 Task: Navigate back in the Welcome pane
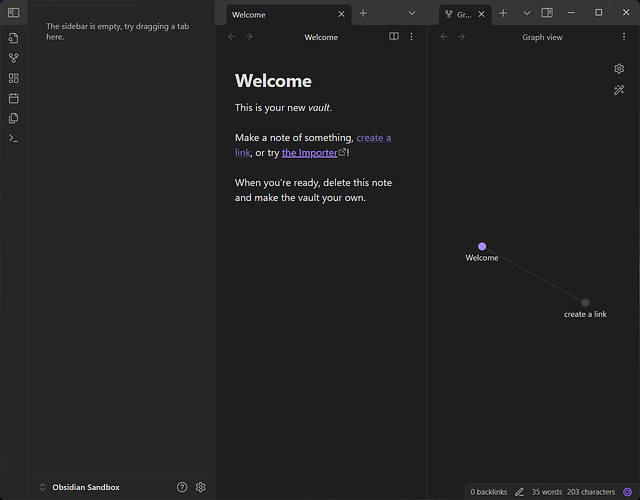pyautogui.click(x=231, y=37)
